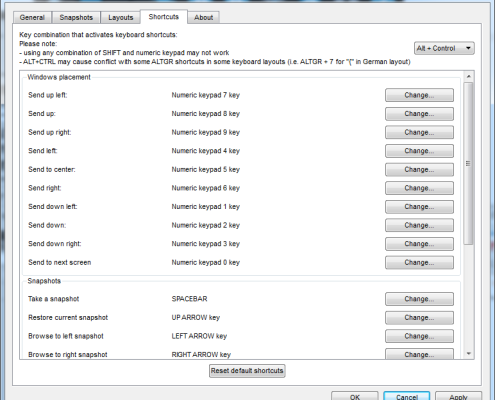
Task: Open the Snapshots tab
Action: tap(76, 17)
